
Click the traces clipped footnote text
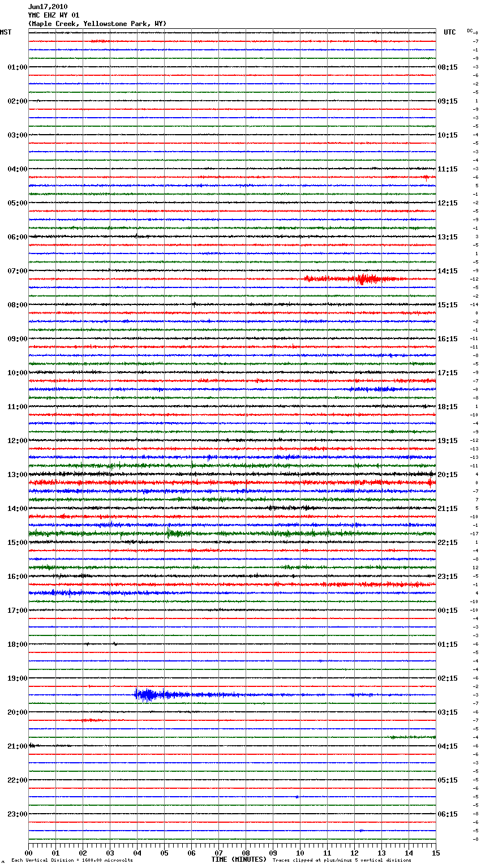(342, 860)
